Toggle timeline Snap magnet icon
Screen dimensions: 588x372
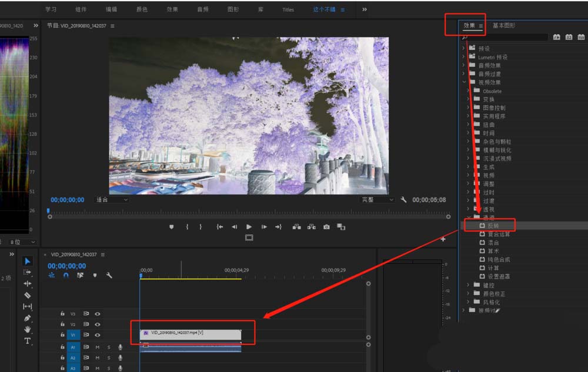(66, 276)
